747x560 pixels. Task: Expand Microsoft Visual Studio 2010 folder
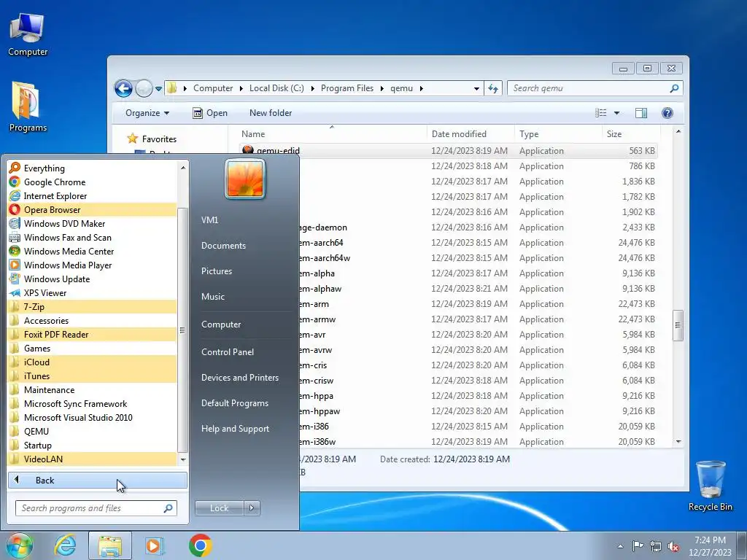92,418
